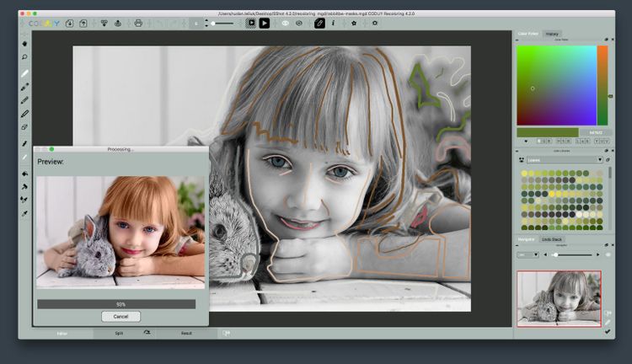Click the Import masks funnel icon

[x=104, y=24]
